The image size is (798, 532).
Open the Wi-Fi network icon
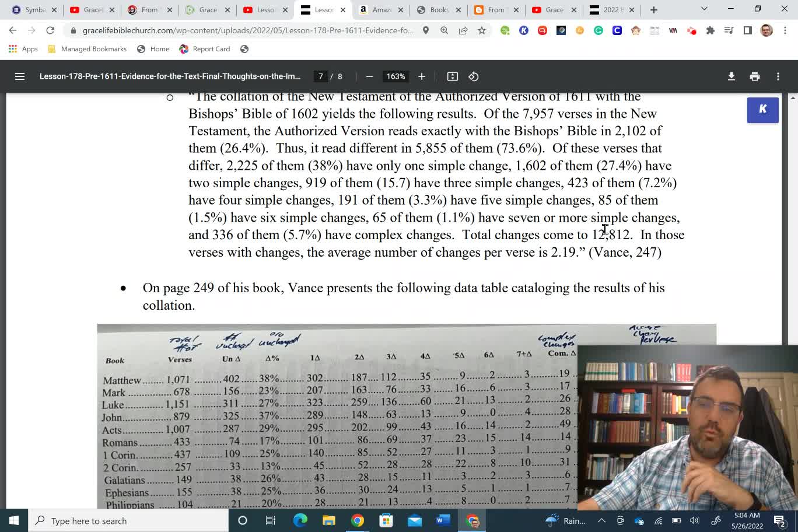[x=658, y=520]
